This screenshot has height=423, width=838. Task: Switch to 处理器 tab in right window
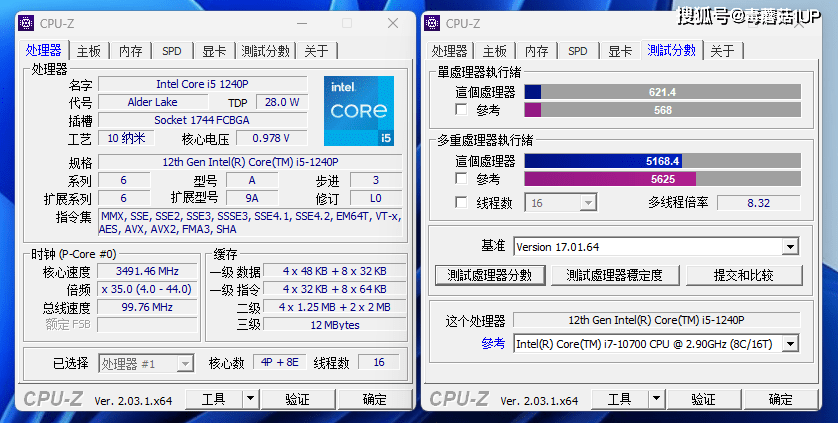(x=449, y=51)
